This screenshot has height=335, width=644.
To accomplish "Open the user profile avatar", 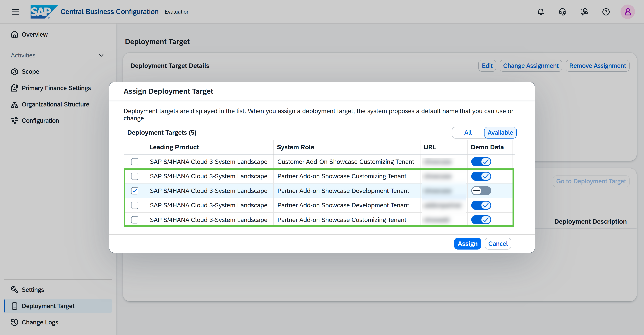I will tap(628, 12).
